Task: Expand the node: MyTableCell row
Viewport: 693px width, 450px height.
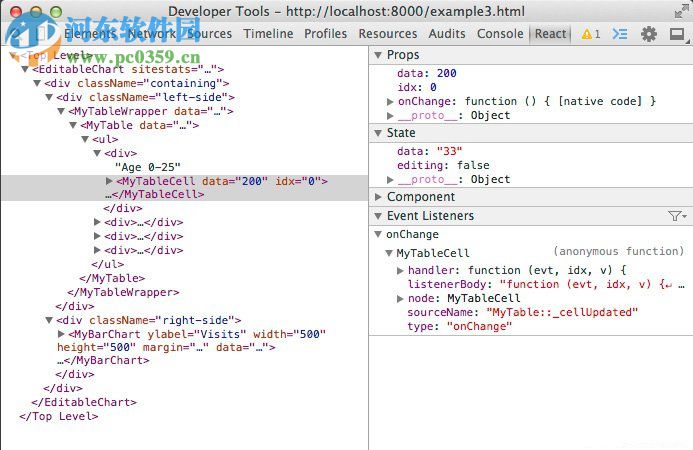Action: (x=400, y=299)
